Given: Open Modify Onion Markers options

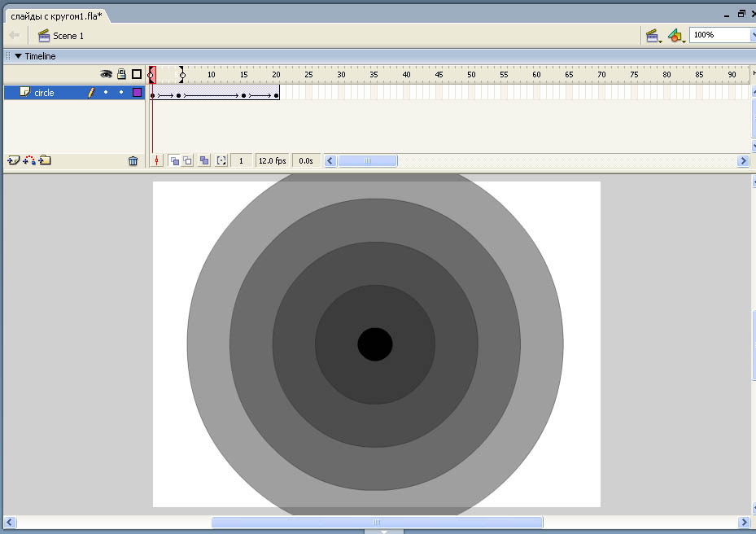Looking at the screenshot, I should [221, 161].
